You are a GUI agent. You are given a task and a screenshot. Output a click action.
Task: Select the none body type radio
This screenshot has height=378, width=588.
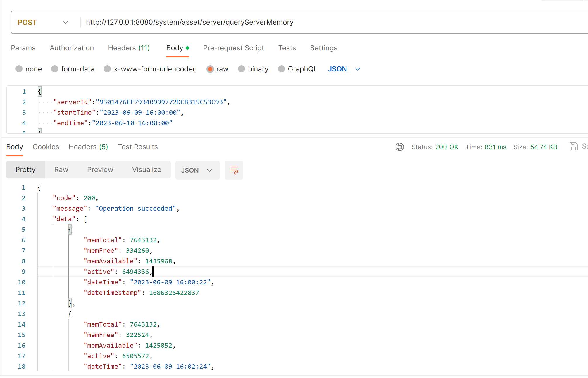point(19,69)
